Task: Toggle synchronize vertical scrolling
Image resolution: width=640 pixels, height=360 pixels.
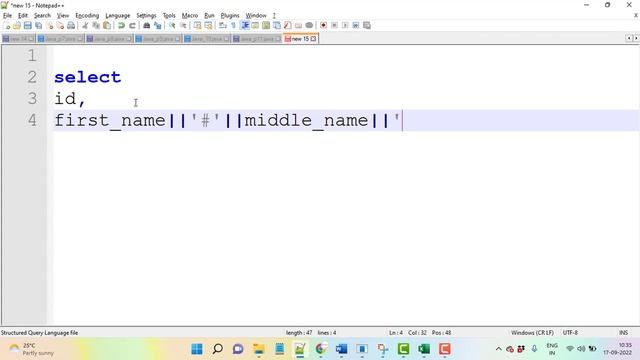Action: coord(198,25)
